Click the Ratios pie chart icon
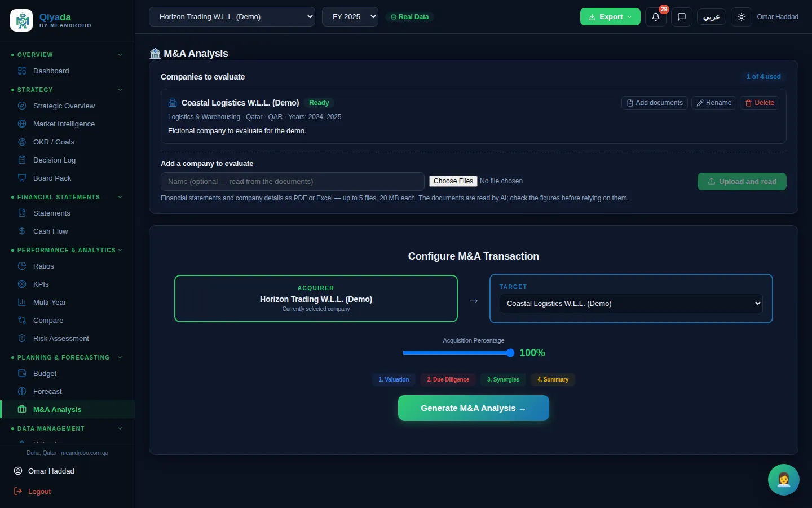Screen dimensions: 812x508 22,266
